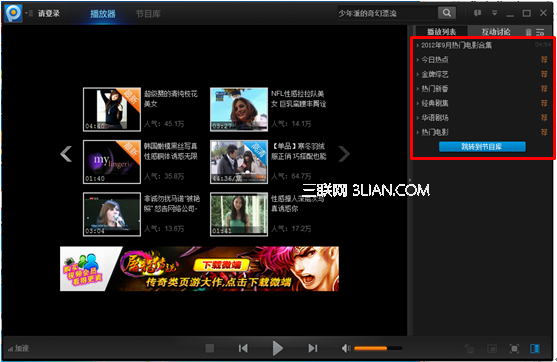Click the stop playback button
557x362 pixels.
[210, 348]
